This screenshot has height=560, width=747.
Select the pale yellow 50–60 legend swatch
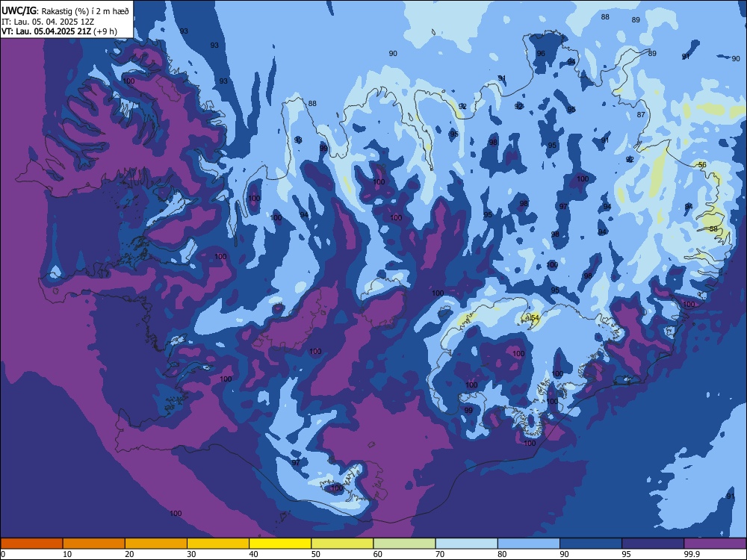(342, 544)
